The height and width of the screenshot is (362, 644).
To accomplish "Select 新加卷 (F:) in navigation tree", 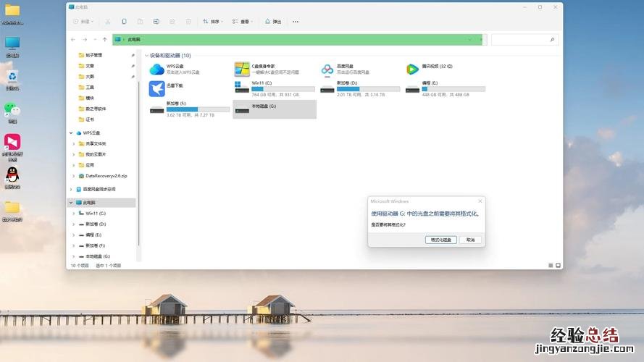I will pos(96,245).
